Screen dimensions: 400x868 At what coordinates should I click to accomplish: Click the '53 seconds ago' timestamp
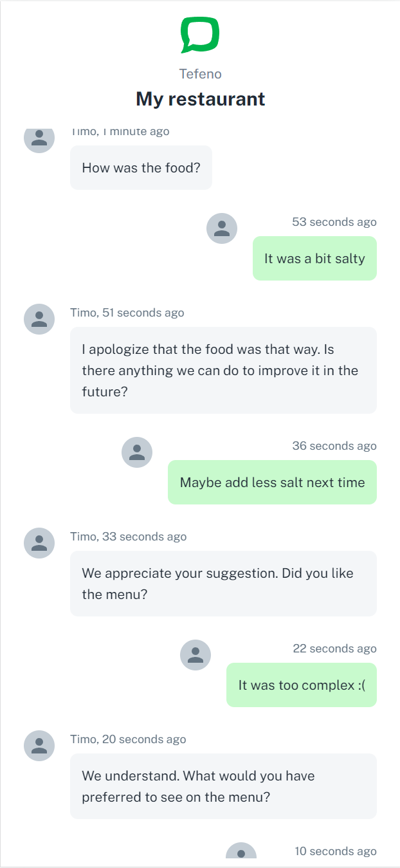pos(334,222)
